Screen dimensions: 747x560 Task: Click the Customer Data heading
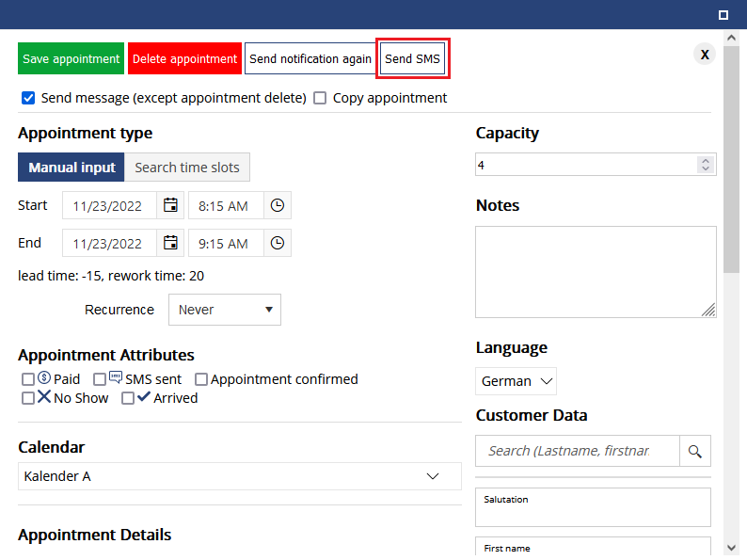coord(532,415)
